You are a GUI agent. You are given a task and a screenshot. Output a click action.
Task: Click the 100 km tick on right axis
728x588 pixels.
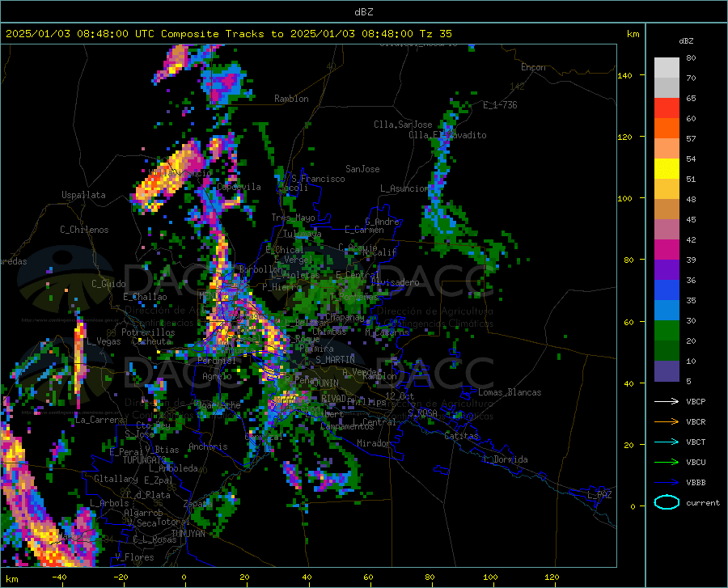pyautogui.click(x=624, y=198)
